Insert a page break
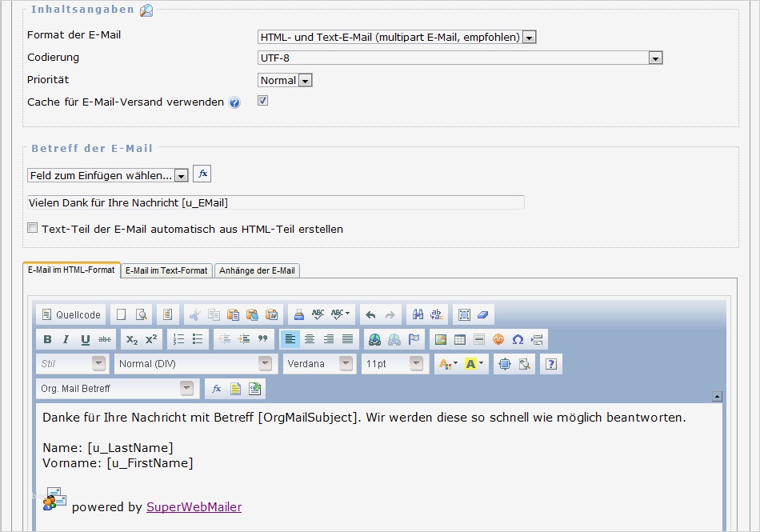 tap(537, 339)
